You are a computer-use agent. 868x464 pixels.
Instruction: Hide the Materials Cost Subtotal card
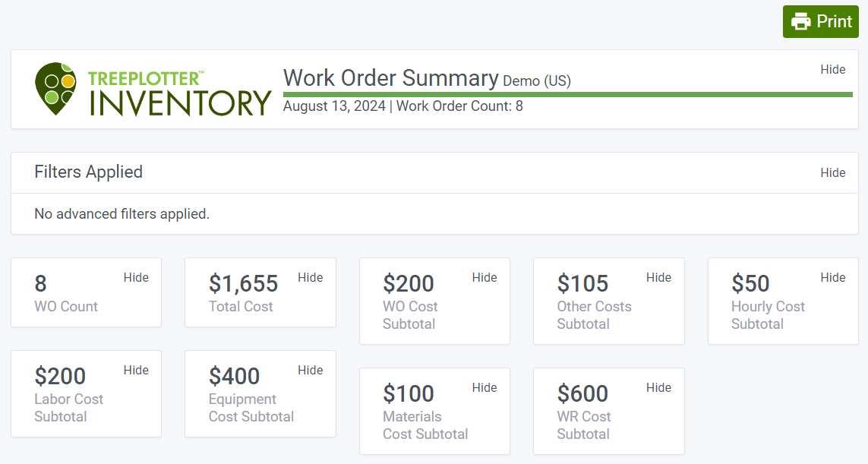click(x=485, y=387)
